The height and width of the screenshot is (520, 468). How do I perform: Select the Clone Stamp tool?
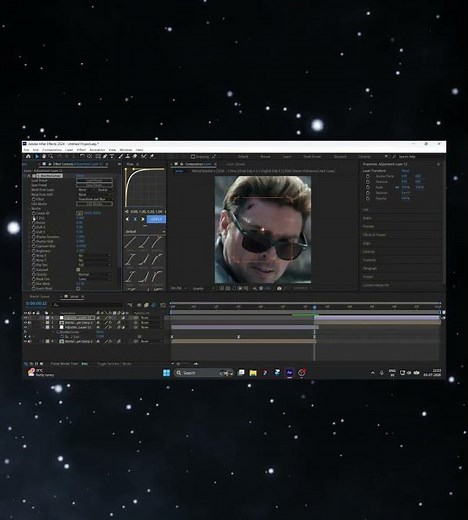[x=128, y=156]
